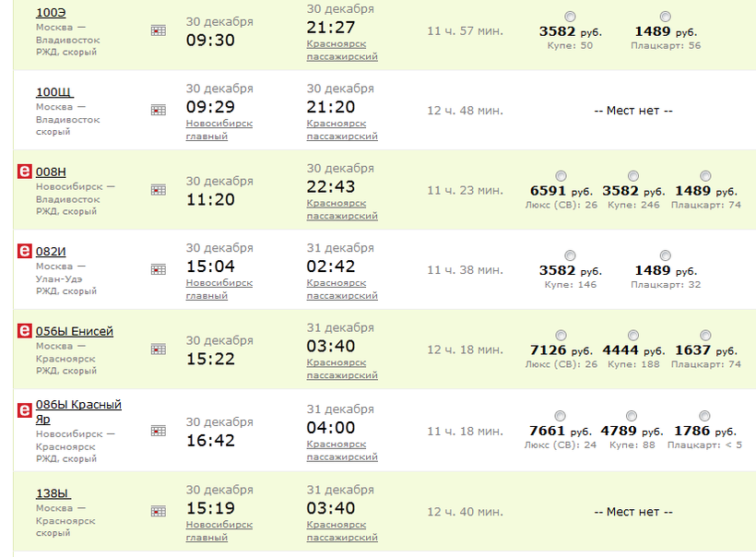
Task: Open the route icon for train 056Ы Енисей
Action: point(159,349)
